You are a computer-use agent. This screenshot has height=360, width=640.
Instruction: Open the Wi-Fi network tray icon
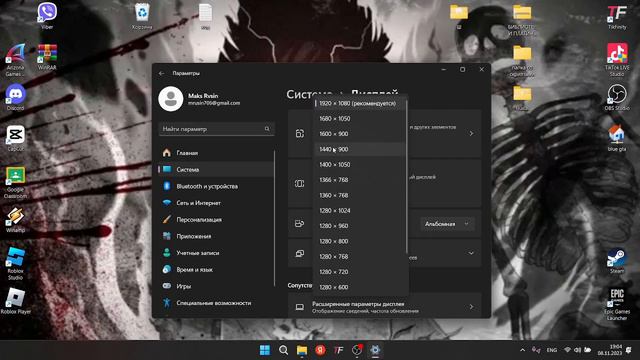(x=567, y=350)
